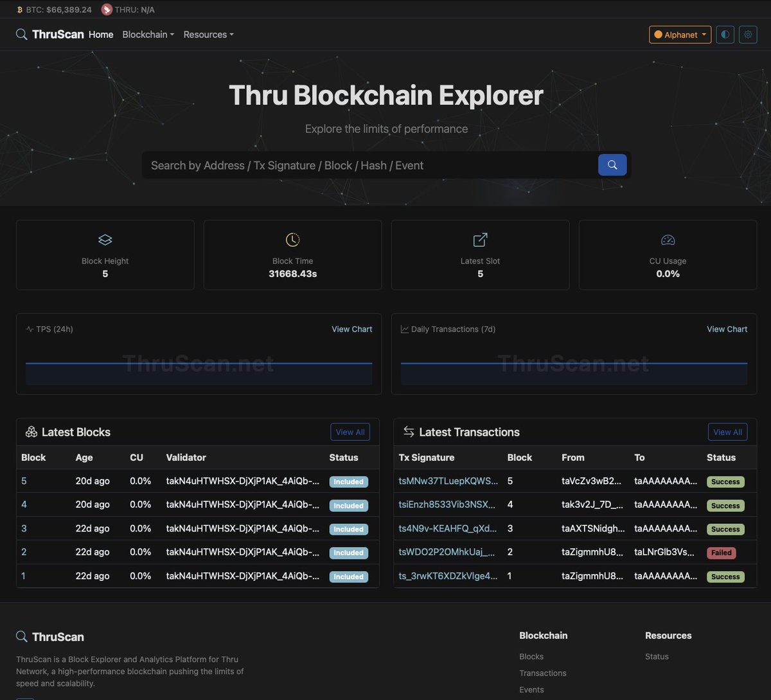
Task: Click validator address in block 3 row
Action: 243,528
